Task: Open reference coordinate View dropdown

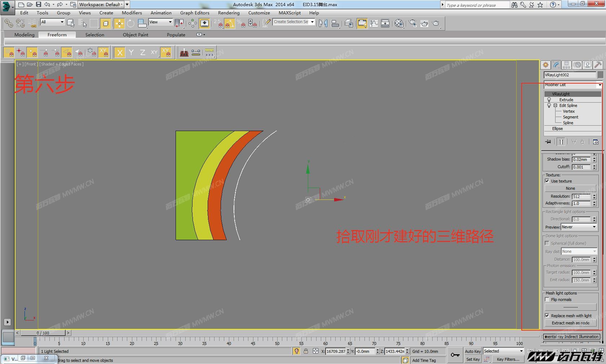Action: click(160, 22)
